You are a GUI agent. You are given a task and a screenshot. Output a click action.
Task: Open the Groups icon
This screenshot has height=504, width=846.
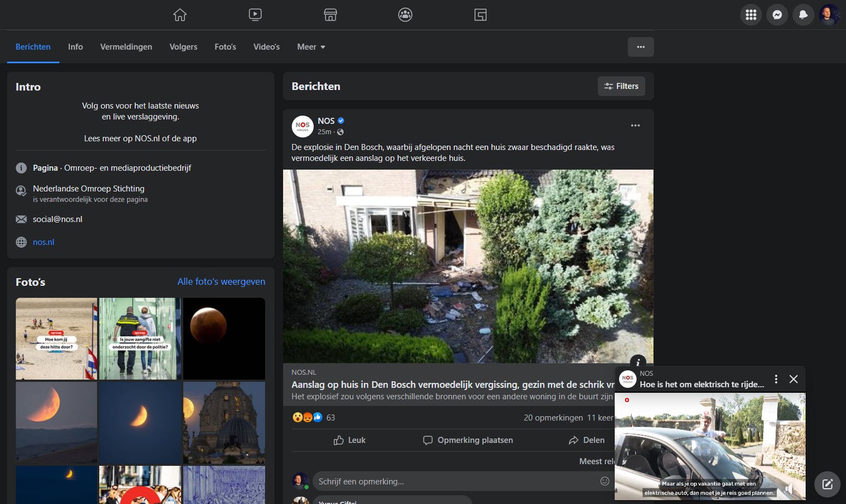point(405,15)
